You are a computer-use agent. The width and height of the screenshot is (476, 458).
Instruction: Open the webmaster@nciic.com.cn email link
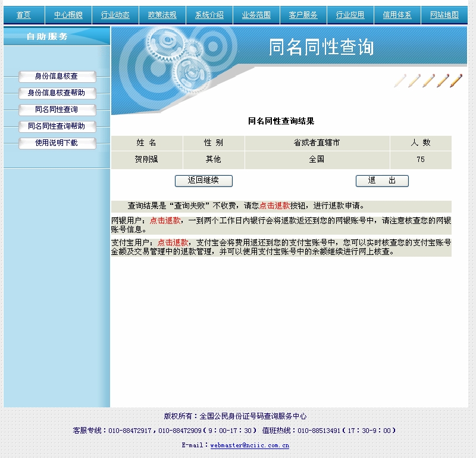point(249,445)
